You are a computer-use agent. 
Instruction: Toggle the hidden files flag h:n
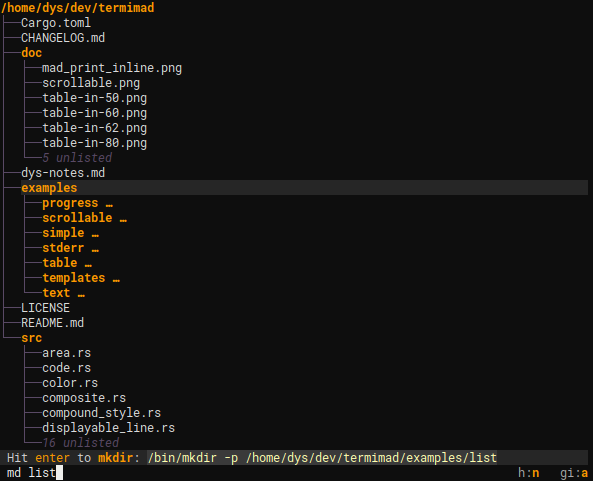(528, 473)
